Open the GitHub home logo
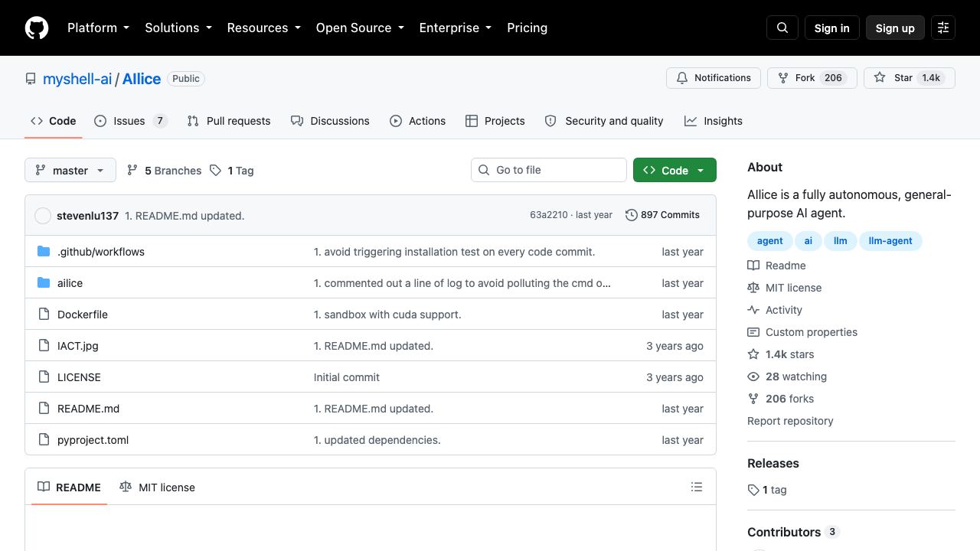Image resolution: width=980 pixels, height=551 pixels. [37, 28]
